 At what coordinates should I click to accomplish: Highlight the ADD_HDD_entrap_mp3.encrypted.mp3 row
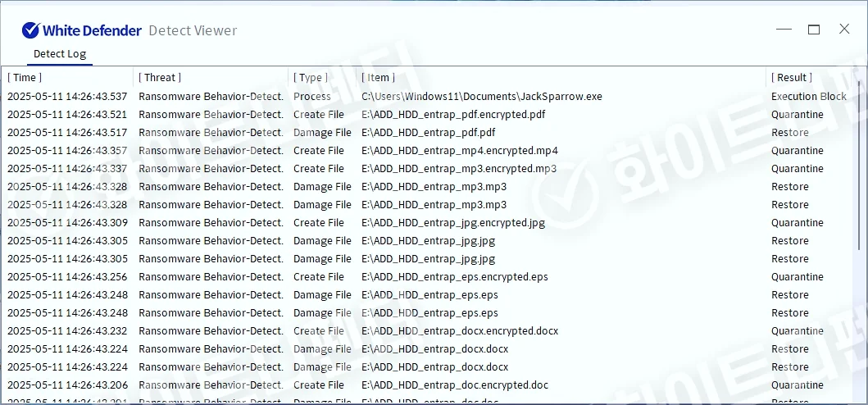(458, 169)
